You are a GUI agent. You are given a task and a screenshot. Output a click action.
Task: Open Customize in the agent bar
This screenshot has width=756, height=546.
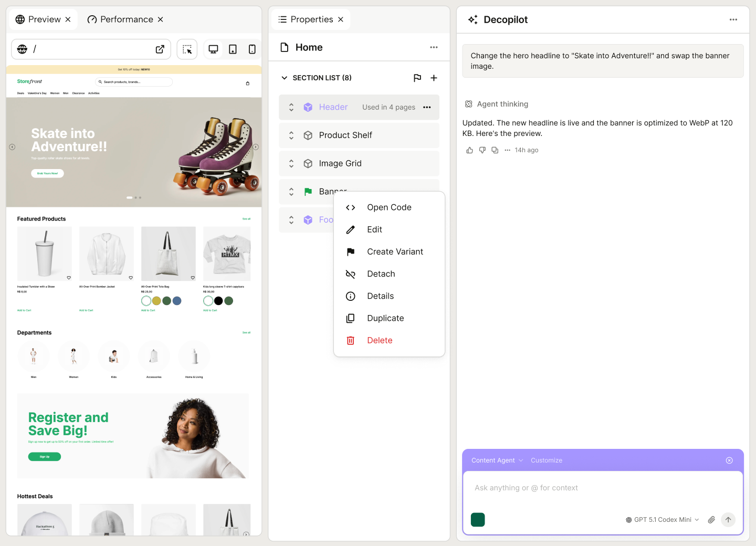547,460
